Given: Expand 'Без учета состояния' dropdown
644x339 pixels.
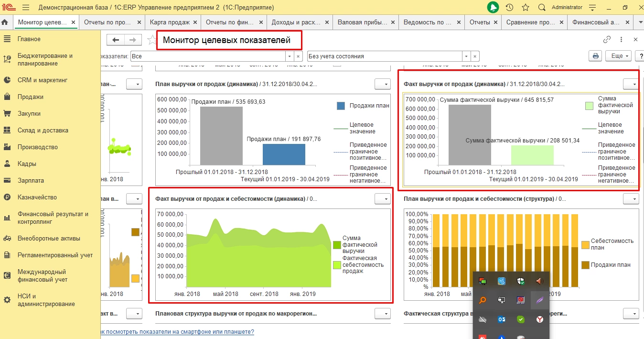Looking at the screenshot, I should (x=466, y=56).
